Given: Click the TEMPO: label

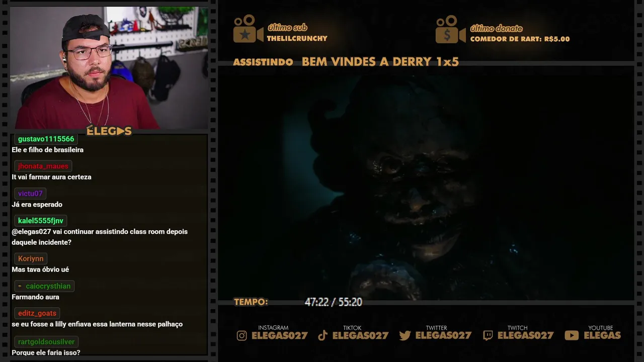Looking at the screenshot, I should point(251,302).
